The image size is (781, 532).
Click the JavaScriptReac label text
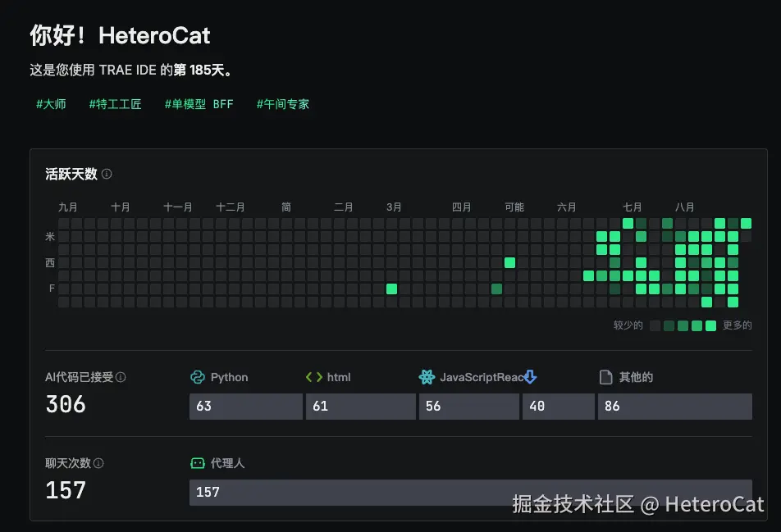point(482,377)
